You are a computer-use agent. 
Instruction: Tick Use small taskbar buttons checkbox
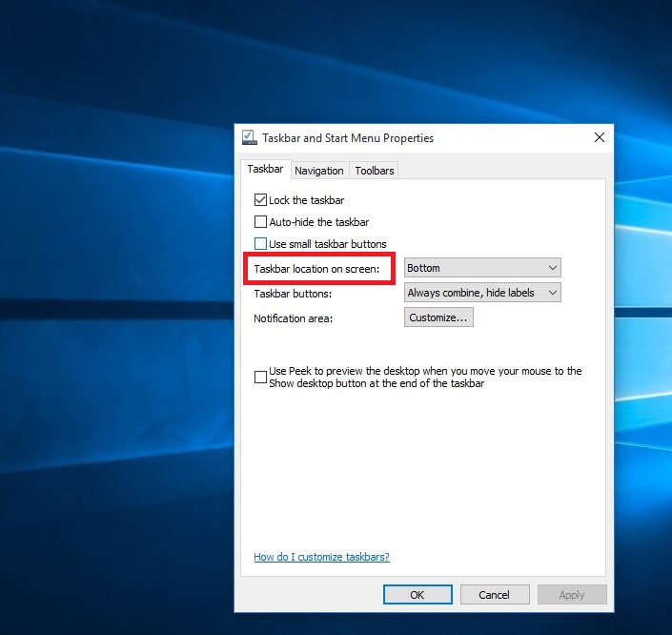coord(260,244)
